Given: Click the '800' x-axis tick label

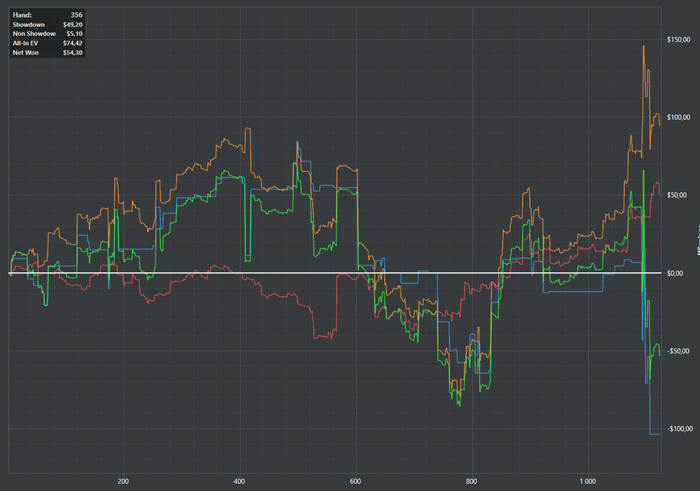Looking at the screenshot, I should pyautogui.click(x=471, y=481).
